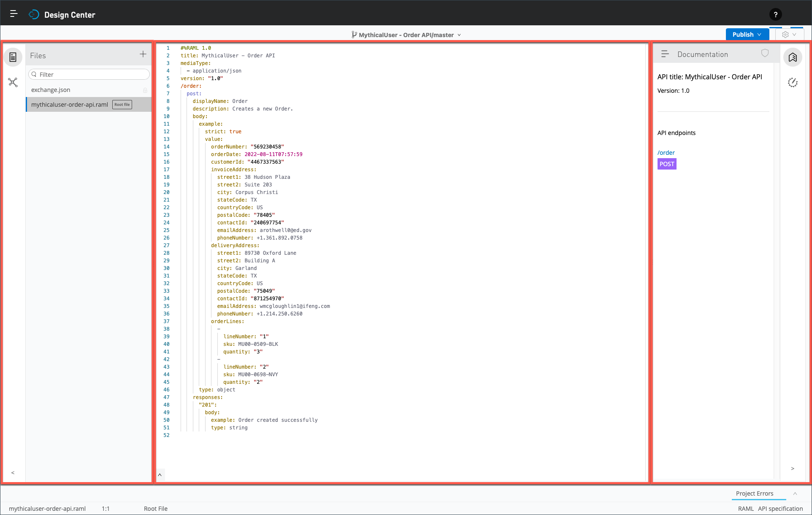812x515 pixels.
Task: Click inside the Filter input field
Action: pyautogui.click(x=89, y=74)
